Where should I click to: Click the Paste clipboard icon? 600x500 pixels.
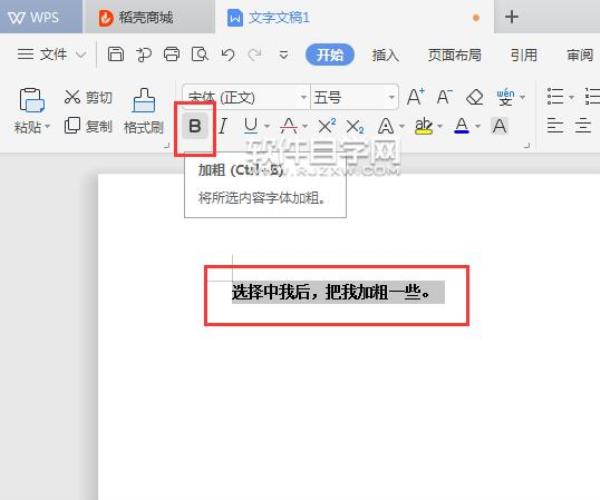pos(32,100)
